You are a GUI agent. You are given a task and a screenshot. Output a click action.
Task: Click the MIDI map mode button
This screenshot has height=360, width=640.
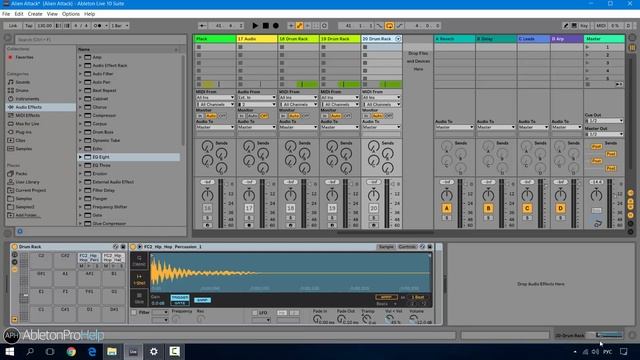point(601,26)
